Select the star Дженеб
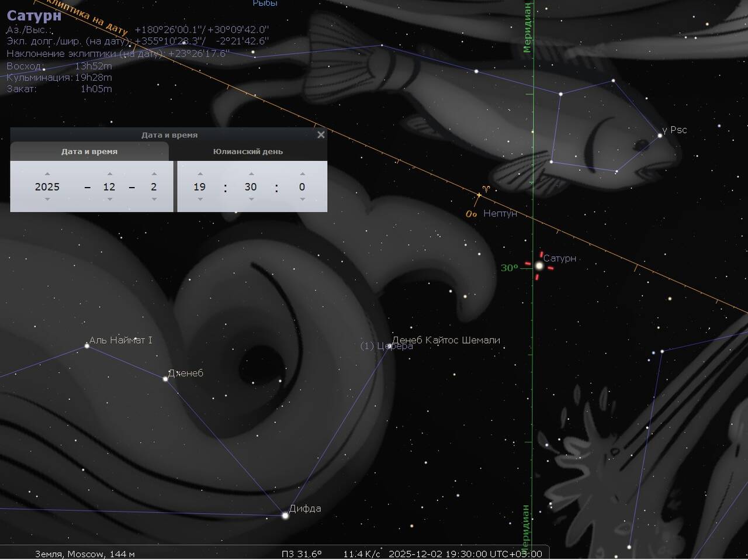 [x=165, y=379]
